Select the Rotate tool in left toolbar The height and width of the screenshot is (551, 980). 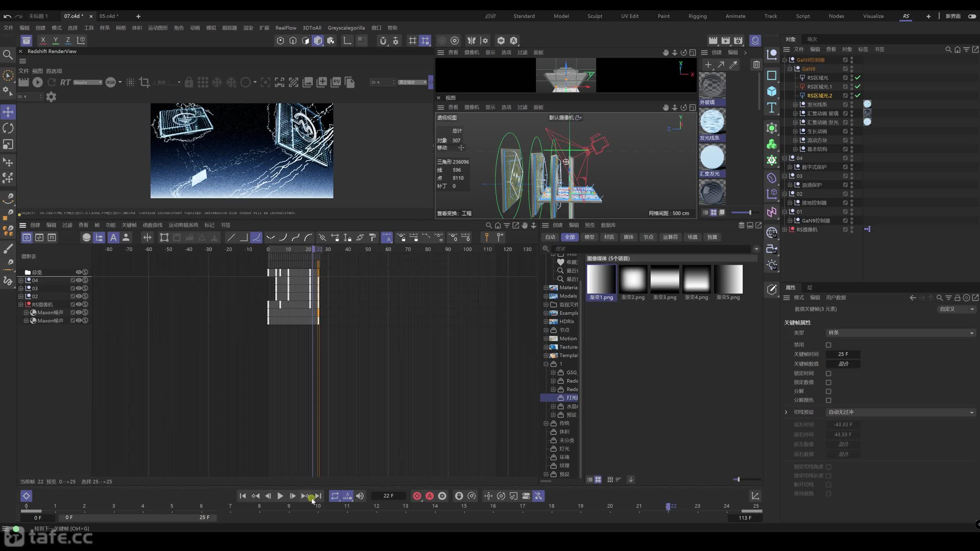click(x=8, y=128)
